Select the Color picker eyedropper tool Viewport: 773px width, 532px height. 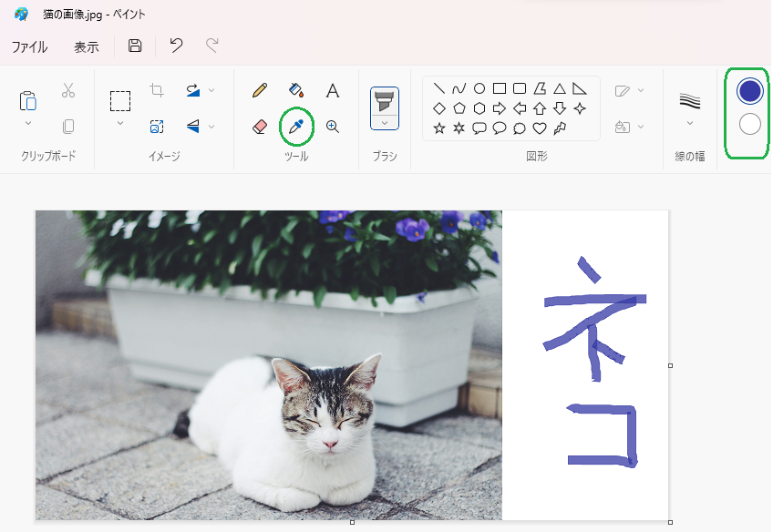[x=295, y=127]
